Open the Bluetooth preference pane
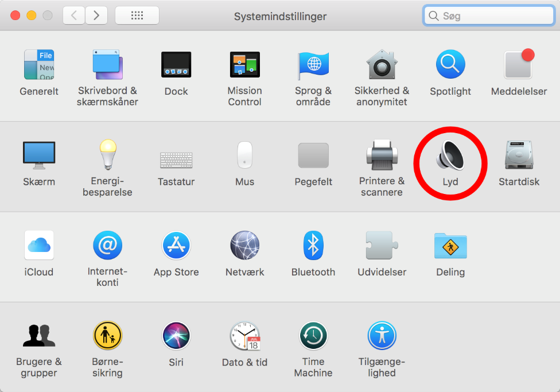 tap(313, 246)
